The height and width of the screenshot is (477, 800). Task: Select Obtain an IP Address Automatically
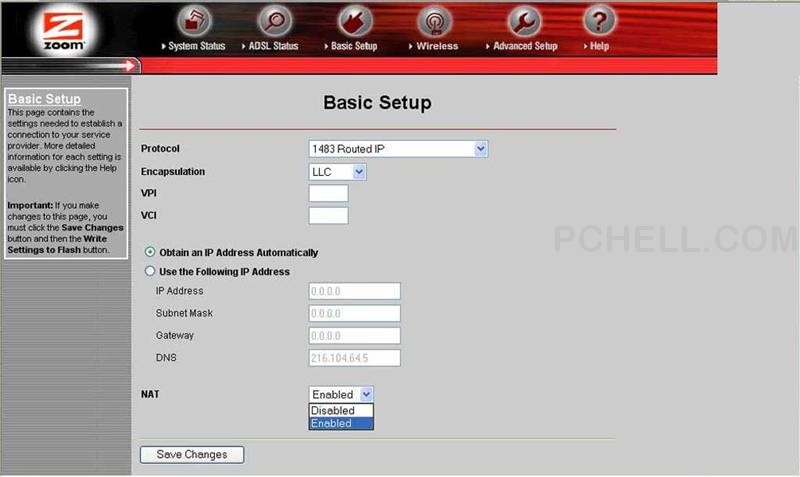151,253
